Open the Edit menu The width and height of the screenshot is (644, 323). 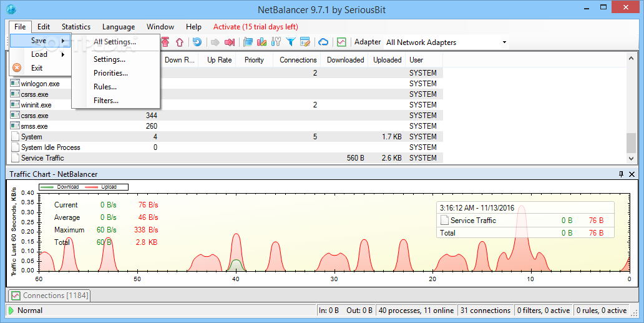coord(44,27)
